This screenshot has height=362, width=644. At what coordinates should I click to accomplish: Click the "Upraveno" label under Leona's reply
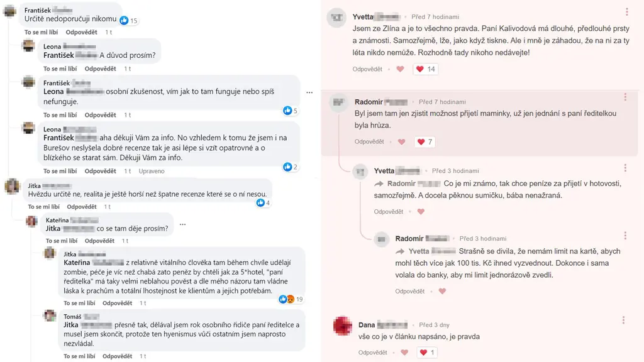pyautogui.click(x=152, y=171)
